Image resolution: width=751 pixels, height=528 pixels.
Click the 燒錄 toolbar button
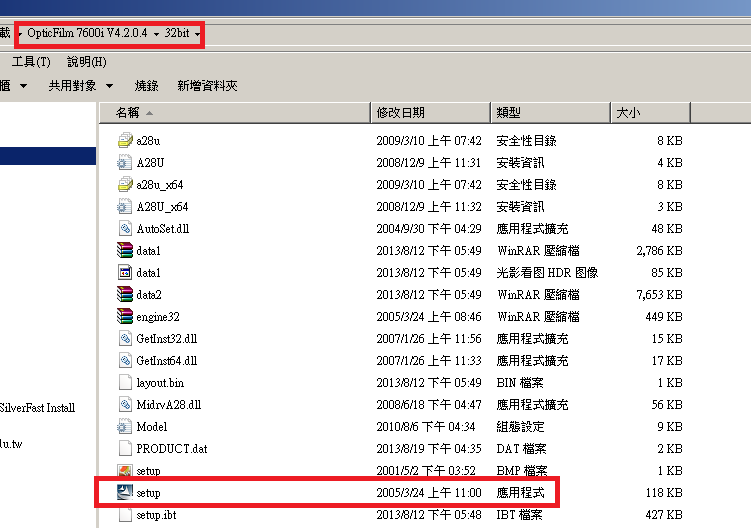point(146,86)
